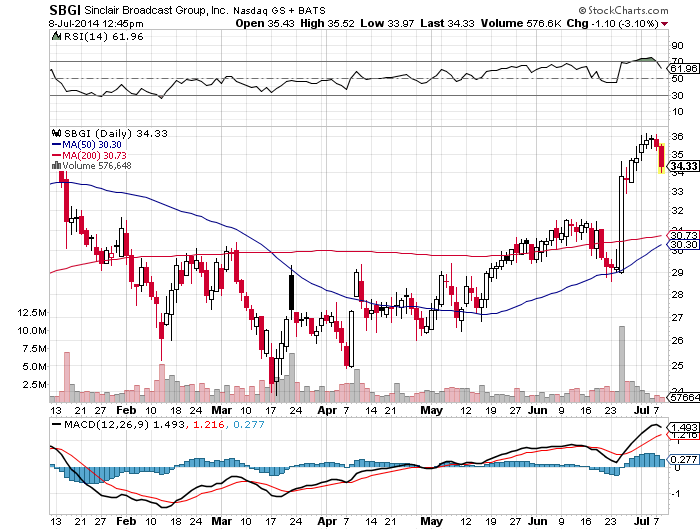Image resolution: width=700 pixels, height=530 pixels.
Task: Click the 12.5M volume axis label
Action: point(32,313)
